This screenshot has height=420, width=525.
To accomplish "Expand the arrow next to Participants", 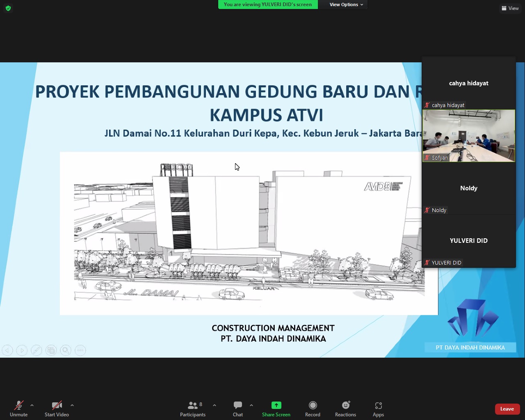I will click(215, 405).
